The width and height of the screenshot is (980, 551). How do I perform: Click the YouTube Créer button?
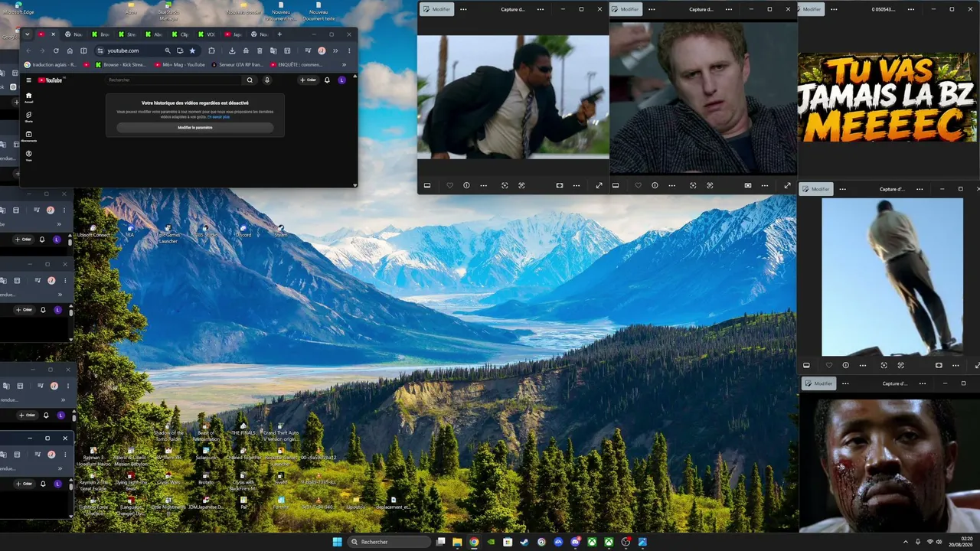click(x=308, y=80)
